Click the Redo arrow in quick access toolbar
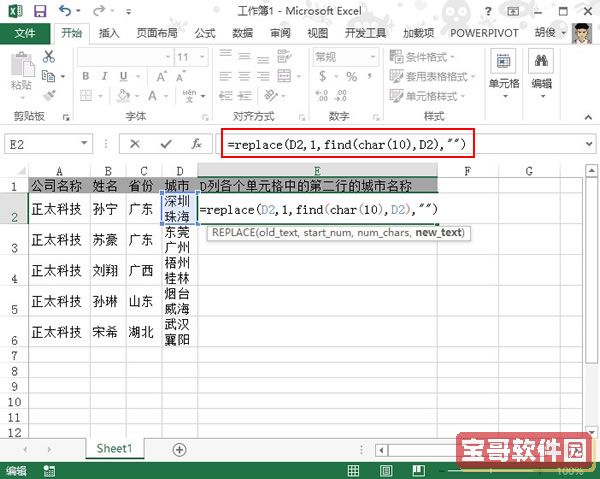The height and width of the screenshot is (479, 600). pos(99,11)
